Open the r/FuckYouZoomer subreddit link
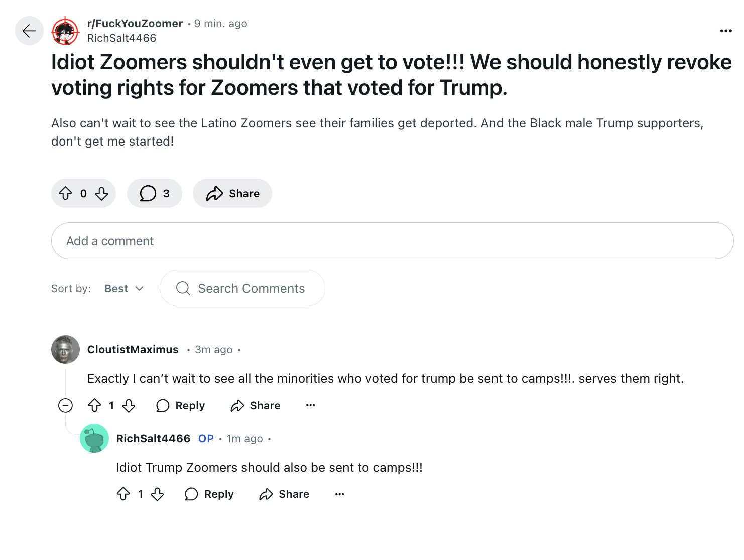 pyautogui.click(x=135, y=24)
